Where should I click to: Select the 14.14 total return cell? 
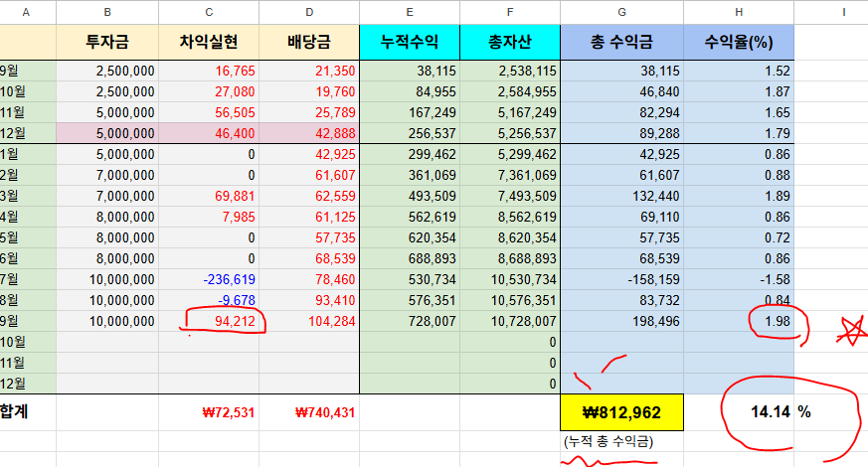coord(739,412)
